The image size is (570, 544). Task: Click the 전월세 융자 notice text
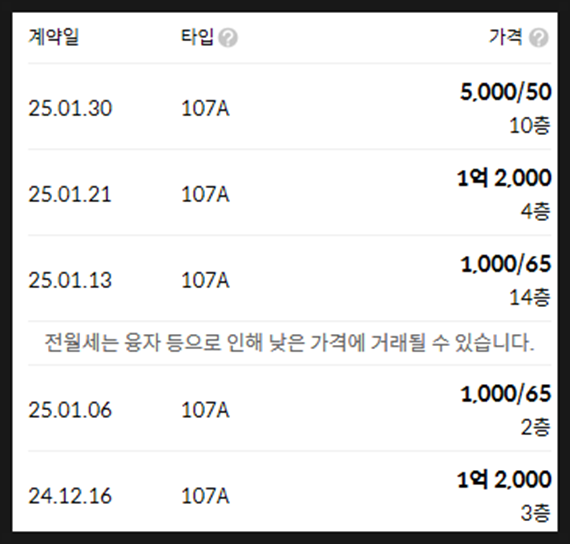click(x=289, y=343)
